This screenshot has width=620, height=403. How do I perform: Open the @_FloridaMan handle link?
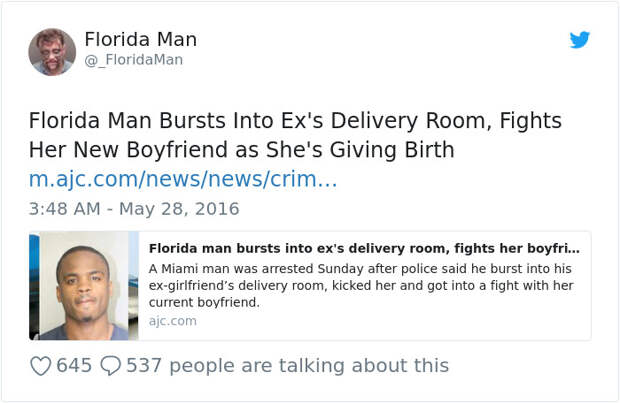(x=133, y=60)
